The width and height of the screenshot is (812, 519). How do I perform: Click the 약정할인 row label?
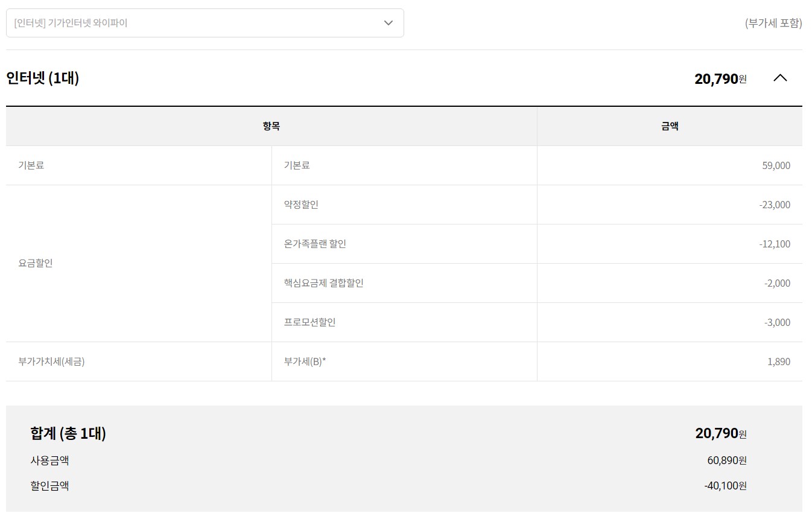301,205
